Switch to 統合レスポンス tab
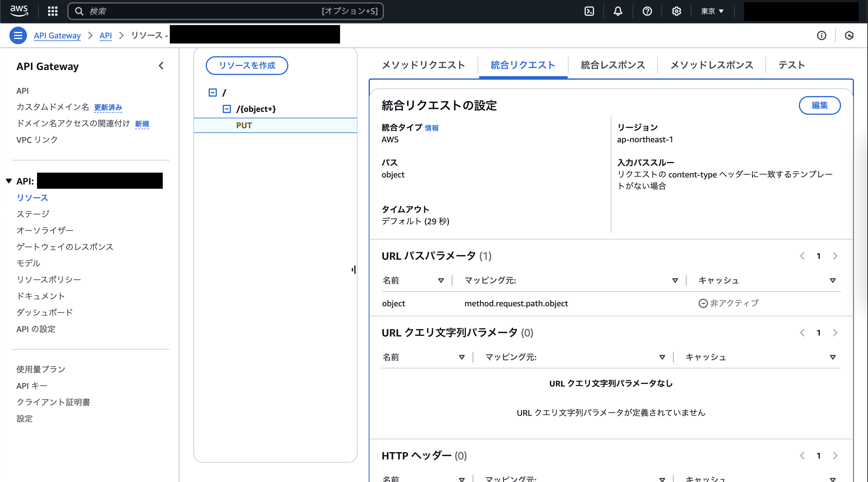 613,65
